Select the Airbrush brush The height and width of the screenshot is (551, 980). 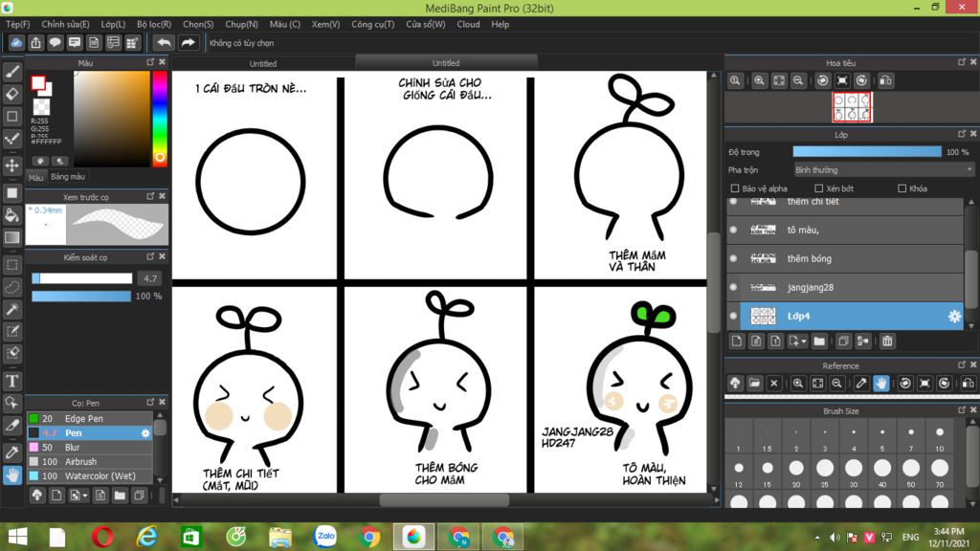tap(89, 462)
